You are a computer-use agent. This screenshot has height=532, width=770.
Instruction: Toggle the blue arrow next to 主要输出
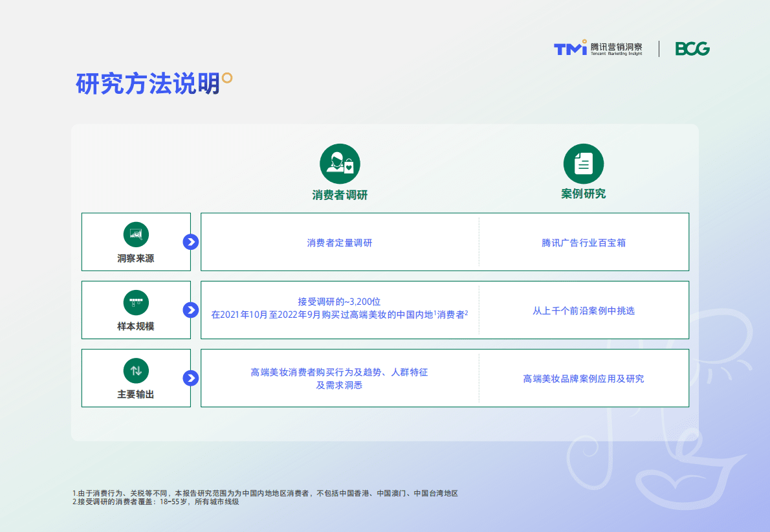pyautogui.click(x=190, y=378)
